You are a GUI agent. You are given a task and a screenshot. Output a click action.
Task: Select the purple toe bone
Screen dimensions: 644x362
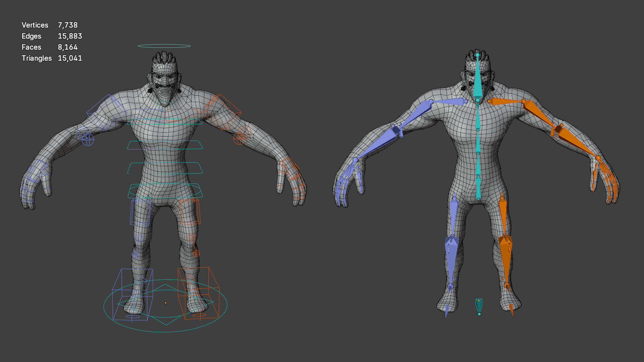(x=446, y=311)
